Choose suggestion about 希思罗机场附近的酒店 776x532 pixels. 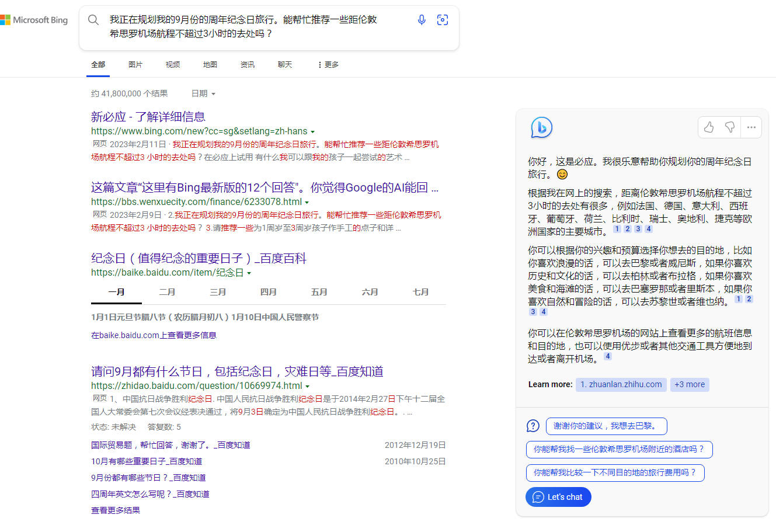click(619, 449)
